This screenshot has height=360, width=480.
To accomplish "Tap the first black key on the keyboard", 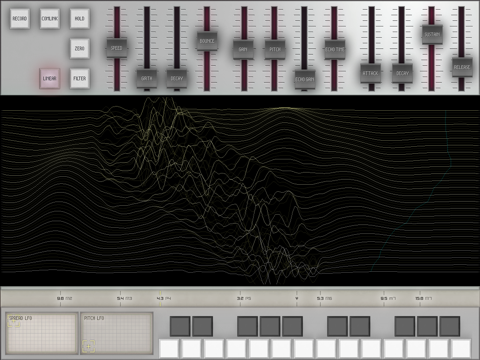I will [x=180, y=326].
